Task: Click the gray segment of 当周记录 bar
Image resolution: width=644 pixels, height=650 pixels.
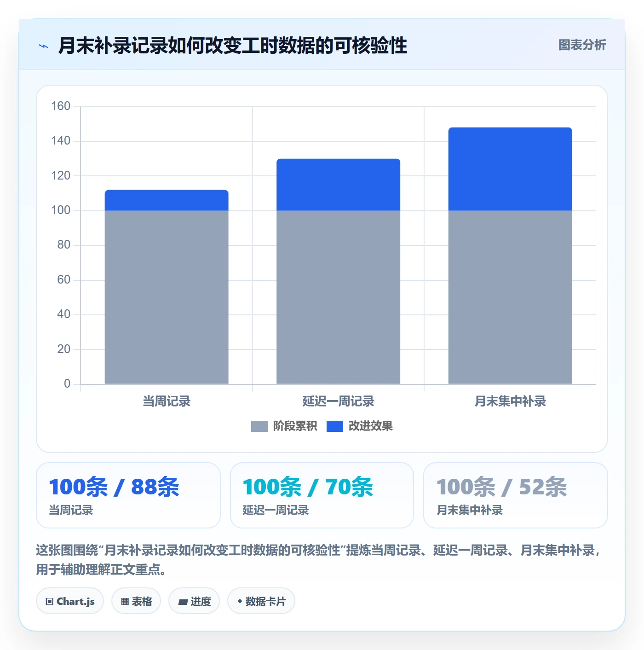Action: [x=167, y=297]
